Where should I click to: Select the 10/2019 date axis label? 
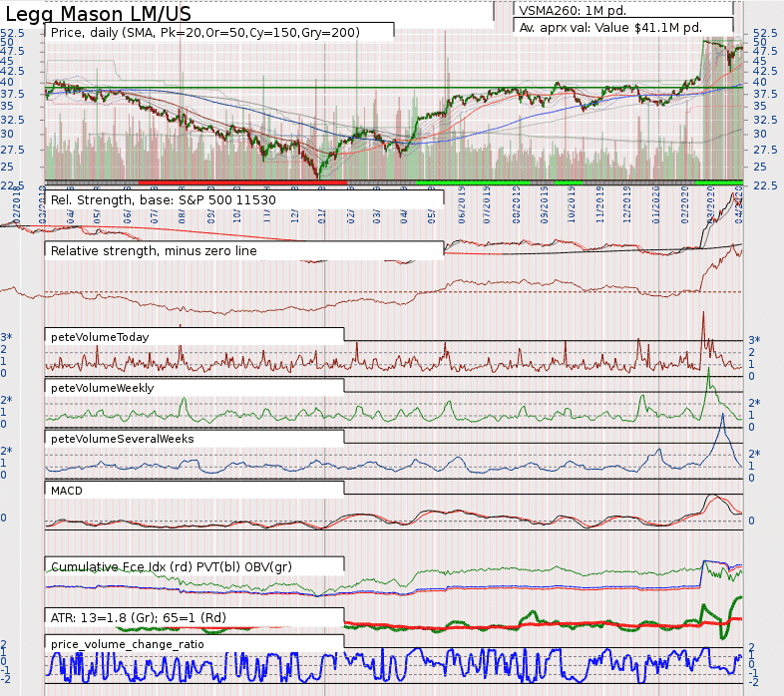(571, 205)
